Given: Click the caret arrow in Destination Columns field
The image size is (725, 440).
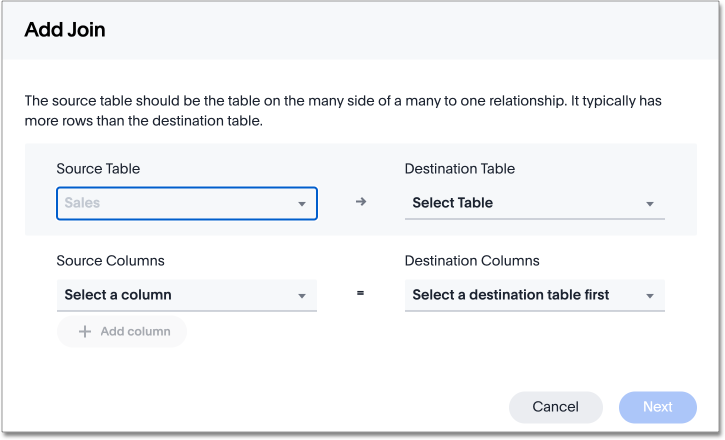Looking at the screenshot, I should pos(649,296).
